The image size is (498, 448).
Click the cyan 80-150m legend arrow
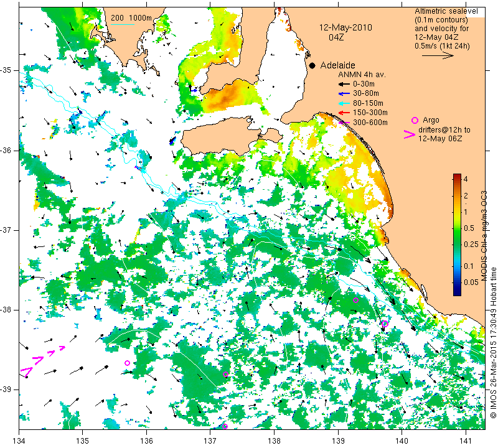click(344, 103)
